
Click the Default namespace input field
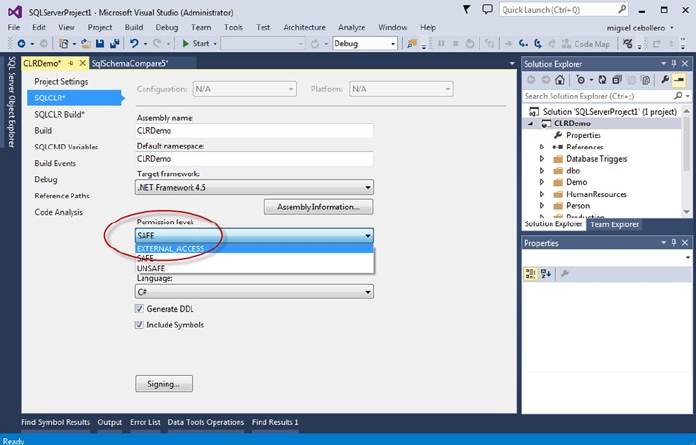pyautogui.click(x=254, y=159)
